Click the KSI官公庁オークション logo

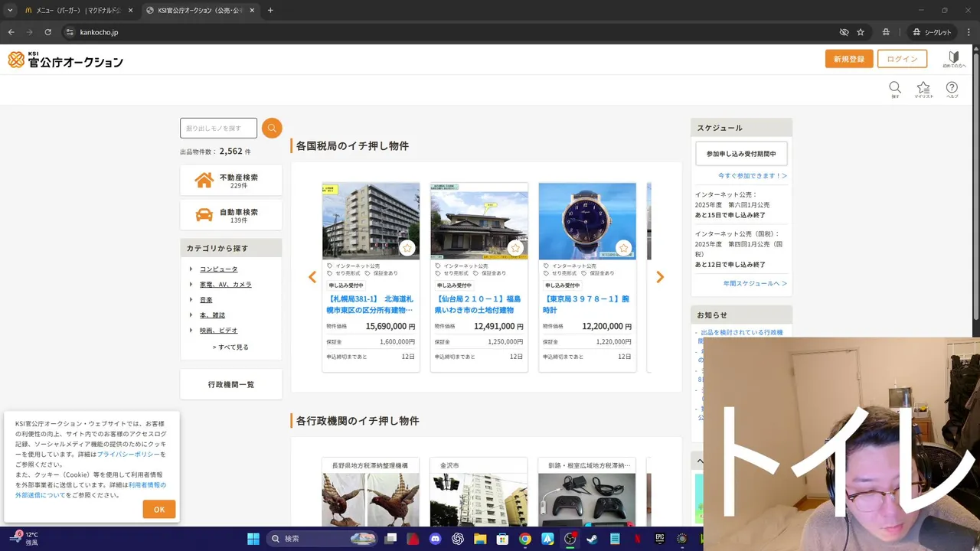point(65,60)
